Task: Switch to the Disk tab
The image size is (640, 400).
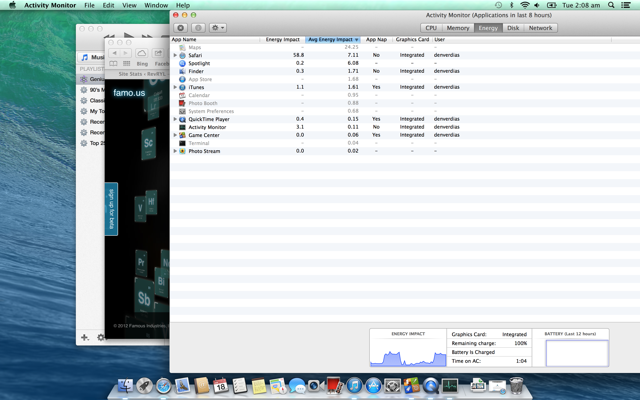Action: point(513,28)
